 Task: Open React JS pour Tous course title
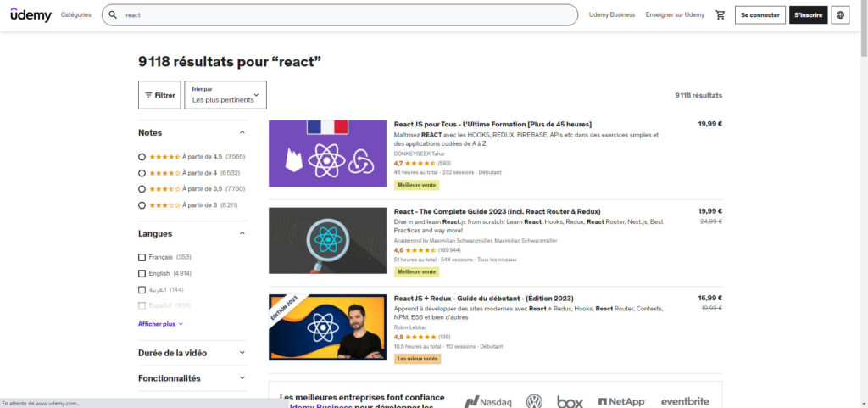(492, 124)
